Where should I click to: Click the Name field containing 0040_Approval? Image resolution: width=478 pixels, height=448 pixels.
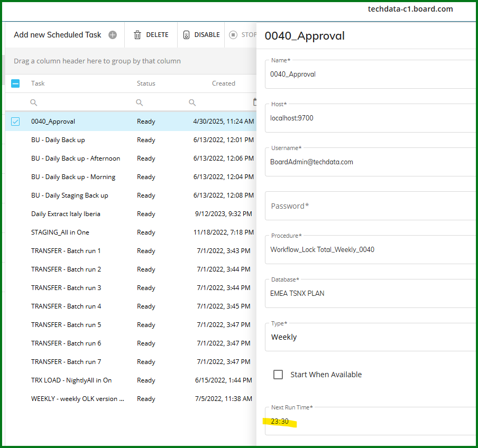point(370,74)
